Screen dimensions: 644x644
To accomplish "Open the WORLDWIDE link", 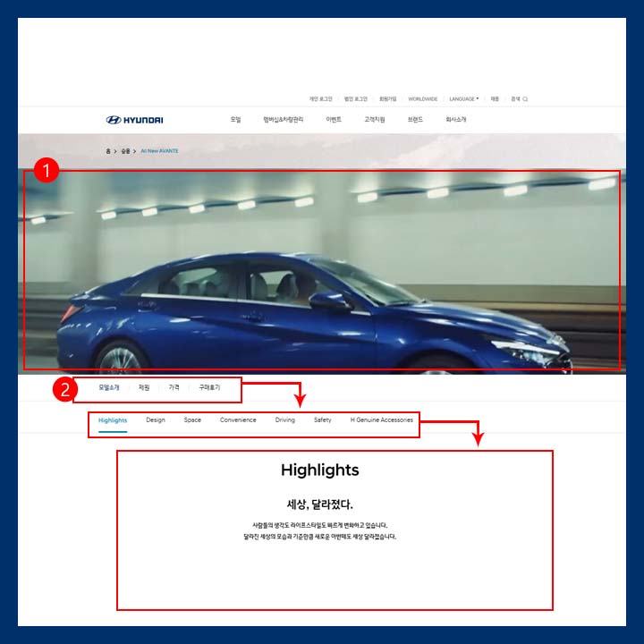I will click(x=422, y=99).
